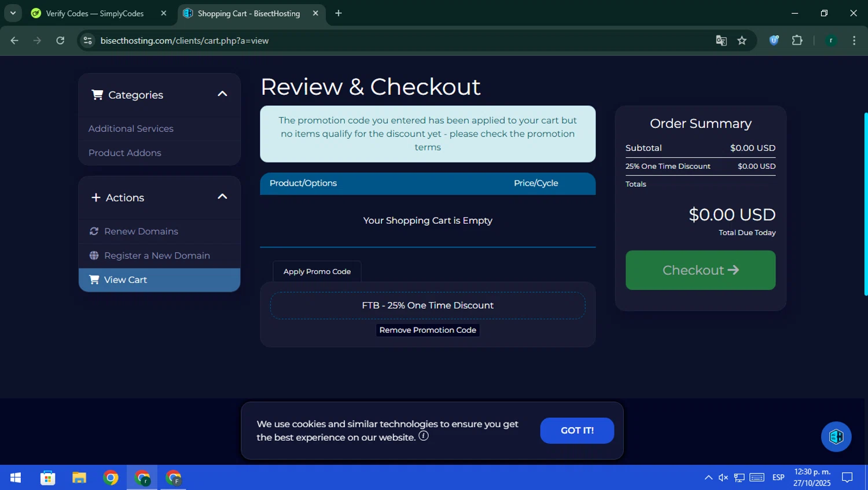
Task: Click cookie notice info icon
Action: (x=424, y=436)
